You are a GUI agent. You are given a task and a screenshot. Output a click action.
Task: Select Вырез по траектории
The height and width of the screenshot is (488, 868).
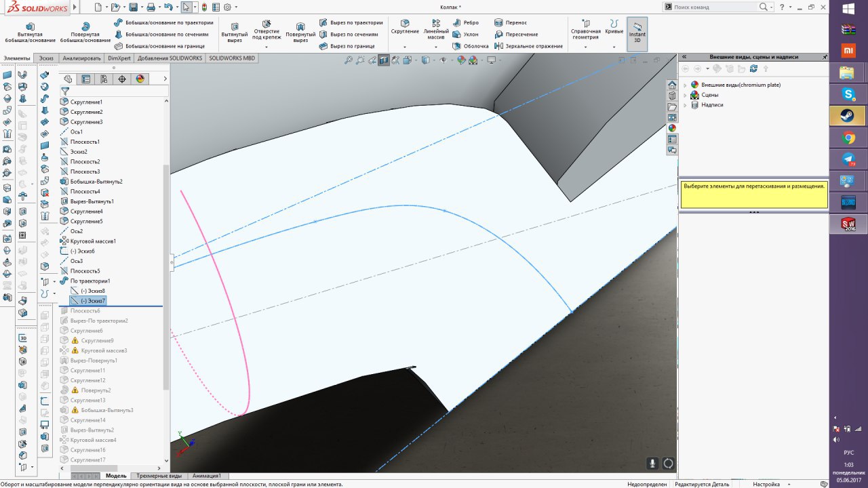(351, 22)
